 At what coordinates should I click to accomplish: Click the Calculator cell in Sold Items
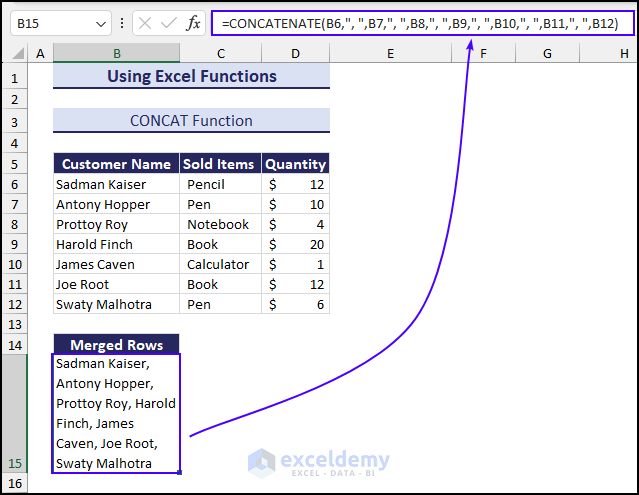[220, 264]
